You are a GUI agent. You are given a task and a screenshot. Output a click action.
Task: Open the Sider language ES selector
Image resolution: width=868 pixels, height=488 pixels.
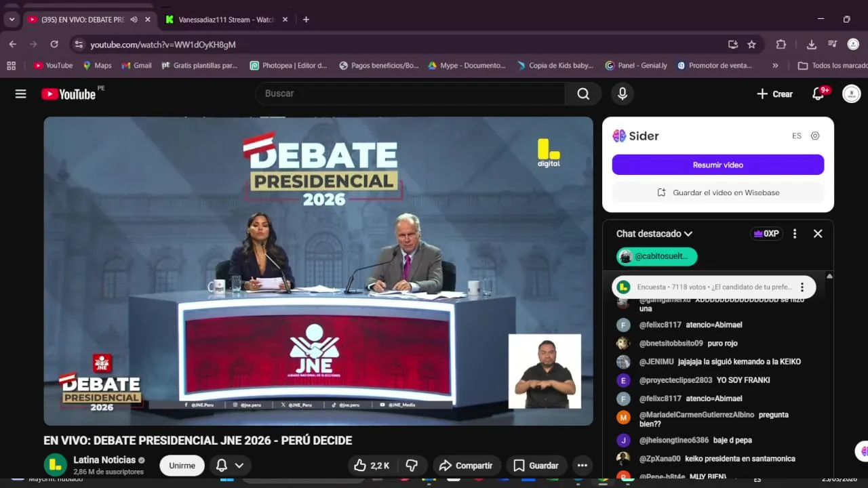tap(797, 136)
